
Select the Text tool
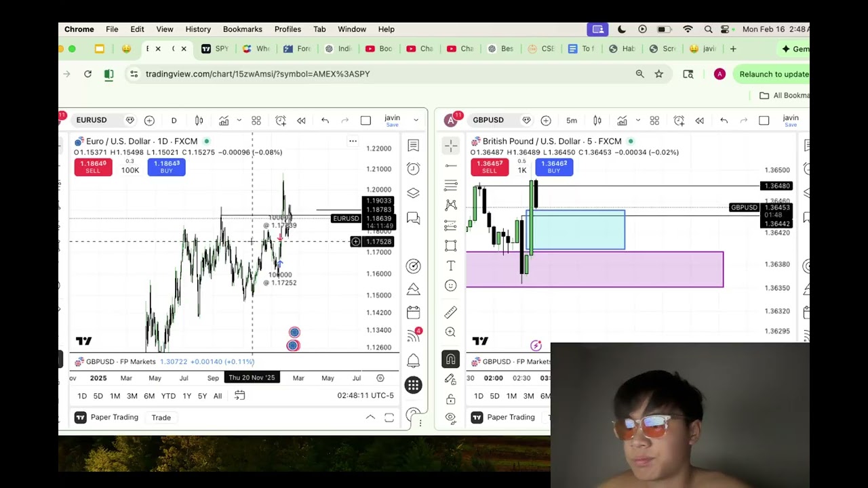click(450, 266)
